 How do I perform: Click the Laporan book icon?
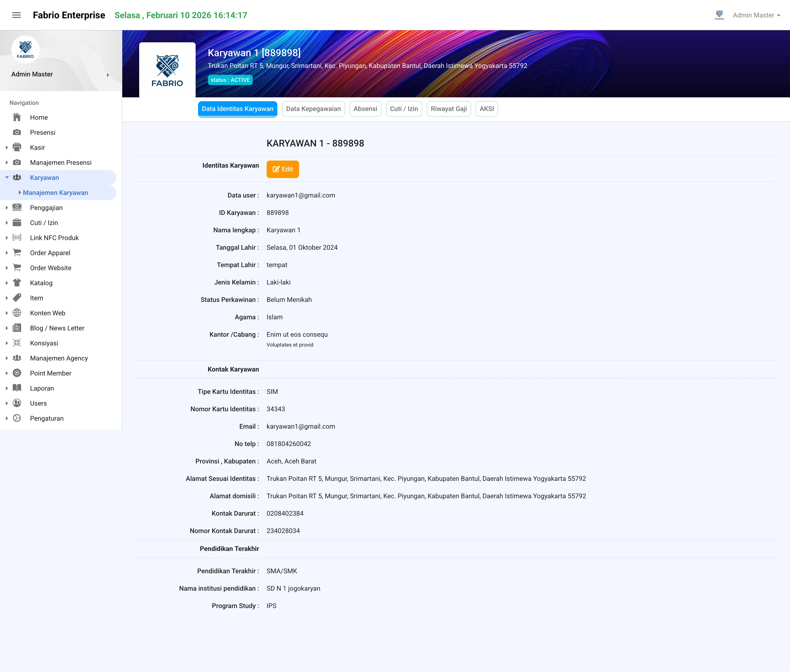point(17,388)
